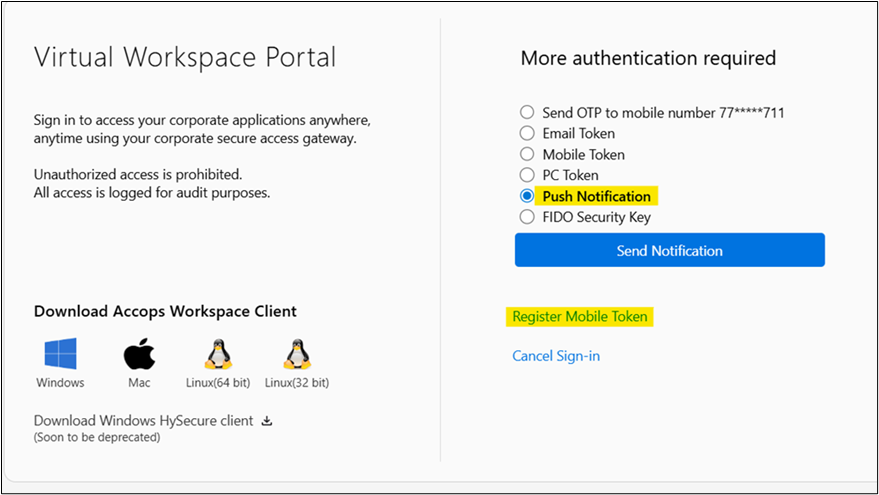Open the Register Mobile Token link
Viewport: 879px width, 495px height.
(580, 317)
